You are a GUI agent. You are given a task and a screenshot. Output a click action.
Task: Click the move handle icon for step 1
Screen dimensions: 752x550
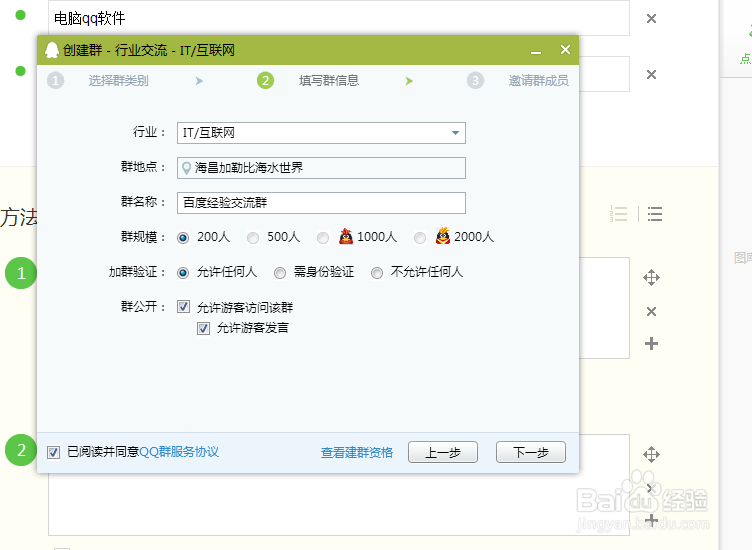coord(651,278)
